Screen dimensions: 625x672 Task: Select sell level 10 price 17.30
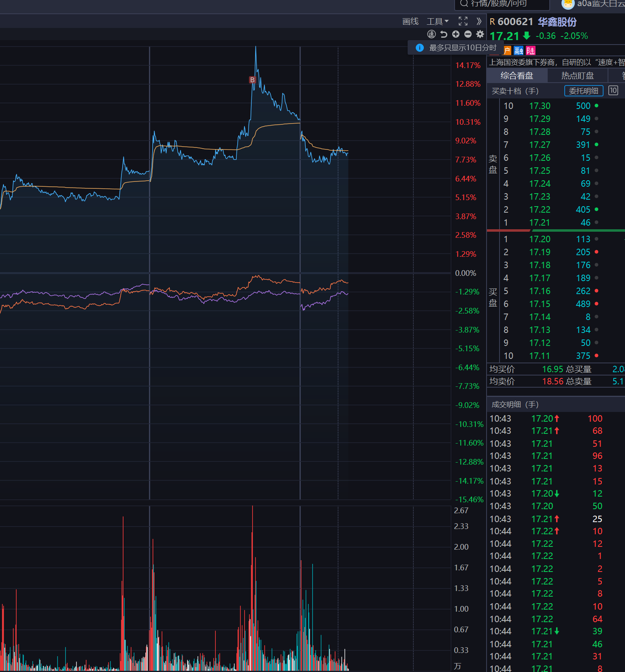tap(540, 106)
